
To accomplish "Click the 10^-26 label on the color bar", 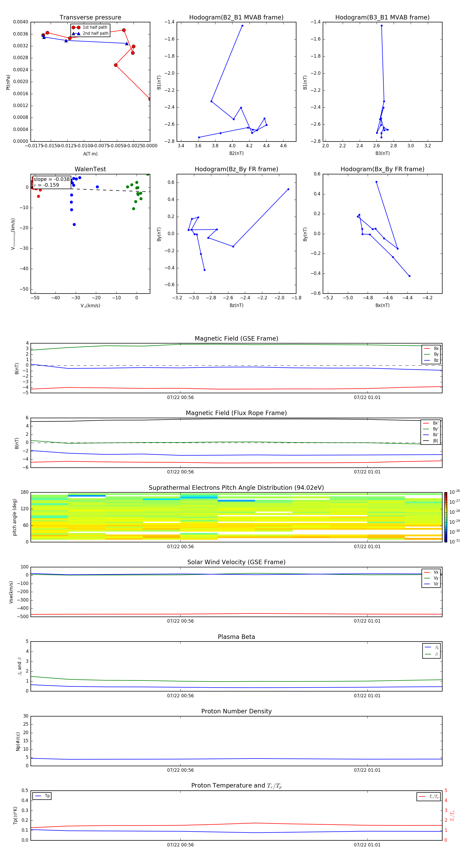I will 455,492.
